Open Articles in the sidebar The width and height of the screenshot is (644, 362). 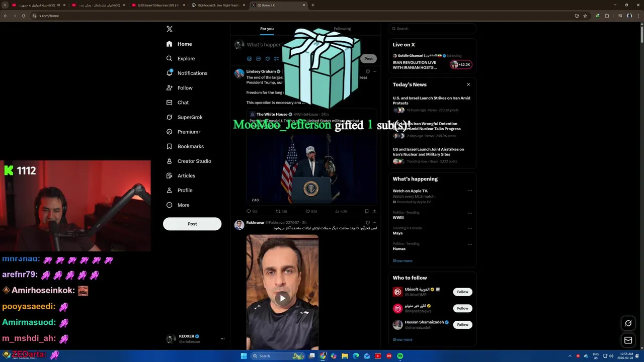180,175
